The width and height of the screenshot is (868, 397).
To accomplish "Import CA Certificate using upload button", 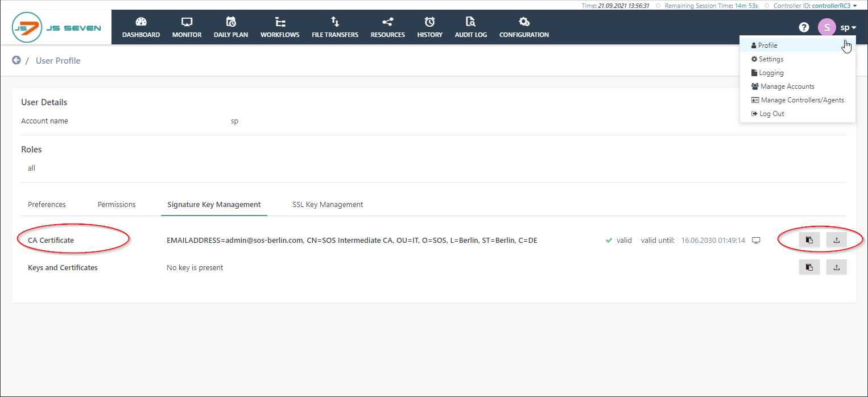I will [836, 240].
